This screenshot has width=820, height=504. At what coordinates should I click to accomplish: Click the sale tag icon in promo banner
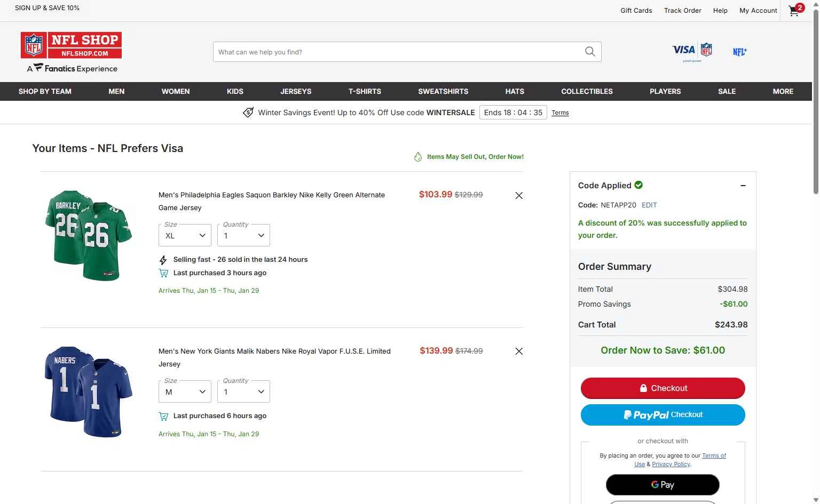point(248,113)
